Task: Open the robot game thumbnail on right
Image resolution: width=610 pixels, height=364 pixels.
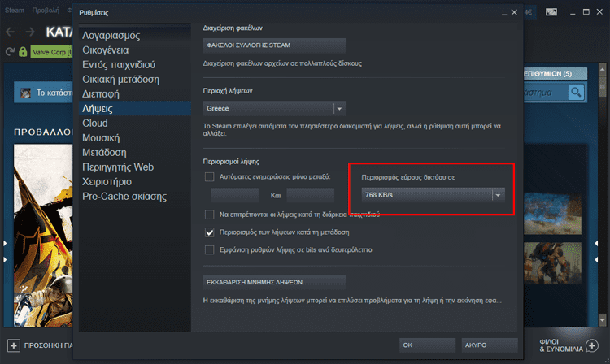Action: tap(553, 263)
